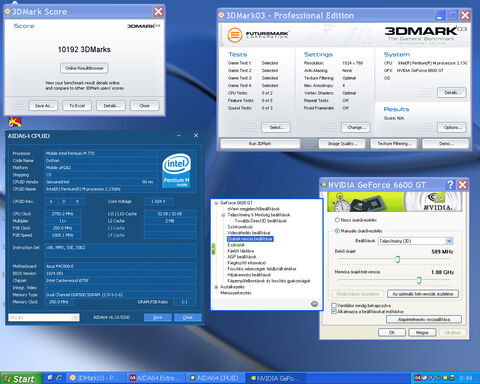The image size is (480, 384).
Task: Click the restore defaults button in NVIDIA window
Action: click(x=424, y=319)
